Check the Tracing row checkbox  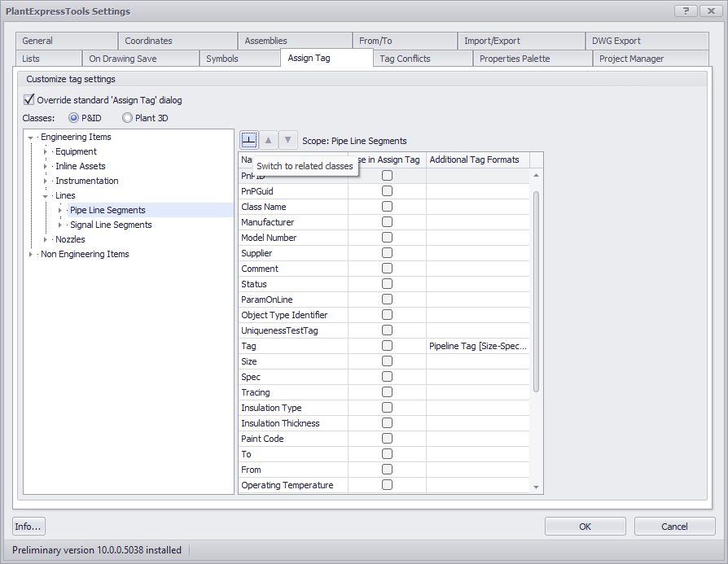click(x=387, y=392)
